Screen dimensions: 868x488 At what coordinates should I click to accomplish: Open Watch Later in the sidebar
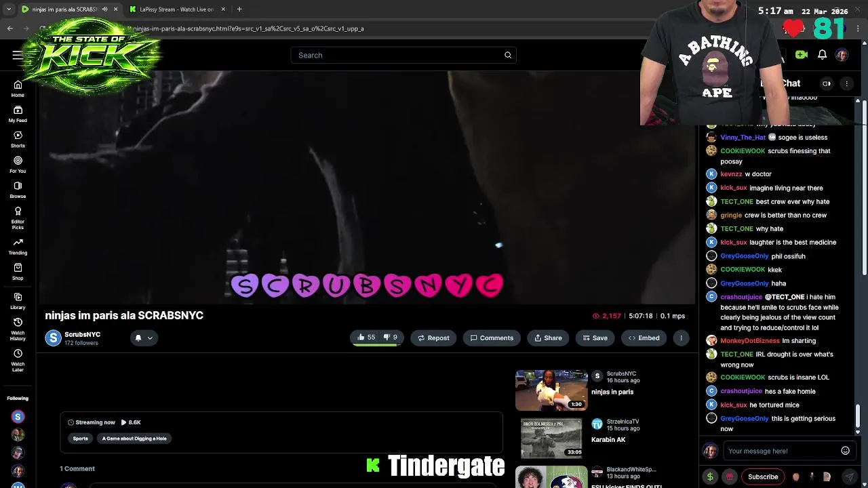point(18,360)
